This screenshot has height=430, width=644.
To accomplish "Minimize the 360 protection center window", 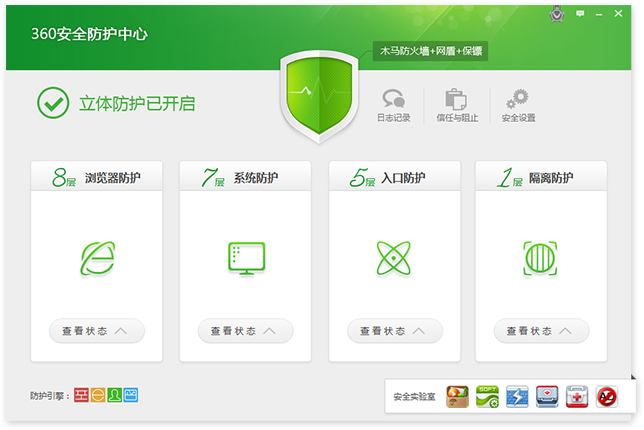I will [x=599, y=14].
